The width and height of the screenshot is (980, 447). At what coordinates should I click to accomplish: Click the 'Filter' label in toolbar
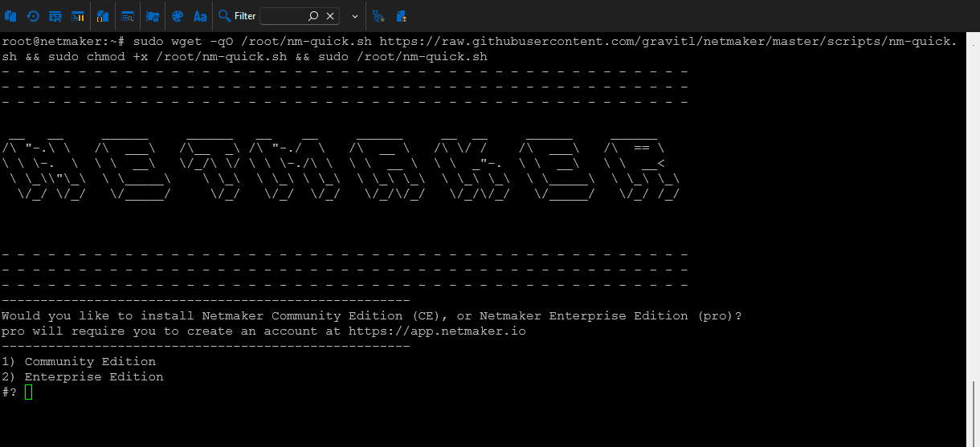tap(245, 16)
